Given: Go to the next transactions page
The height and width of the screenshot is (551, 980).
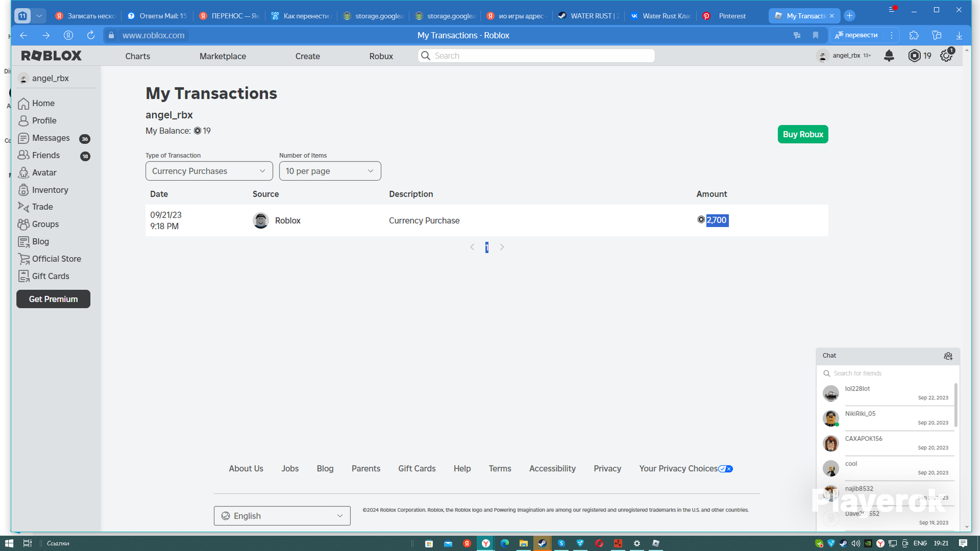Looking at the screenshot, I should point(502,247).
